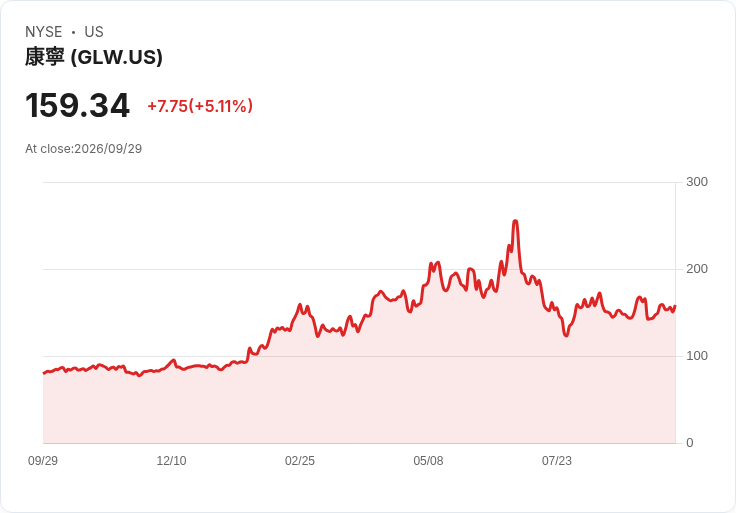Click the 300 price axis label

pyautogui.click(x=697, y=182)
